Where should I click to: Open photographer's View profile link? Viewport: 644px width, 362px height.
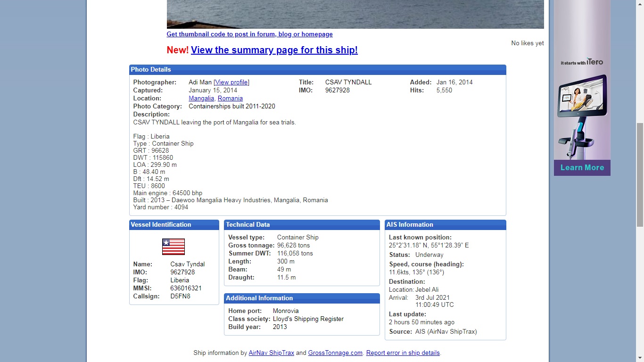point(231,82)
